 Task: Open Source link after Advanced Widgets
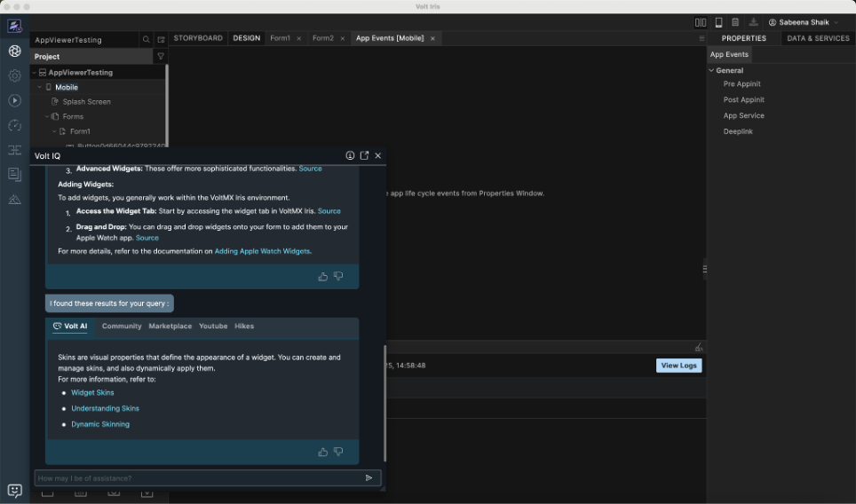(x=310, y=169)
